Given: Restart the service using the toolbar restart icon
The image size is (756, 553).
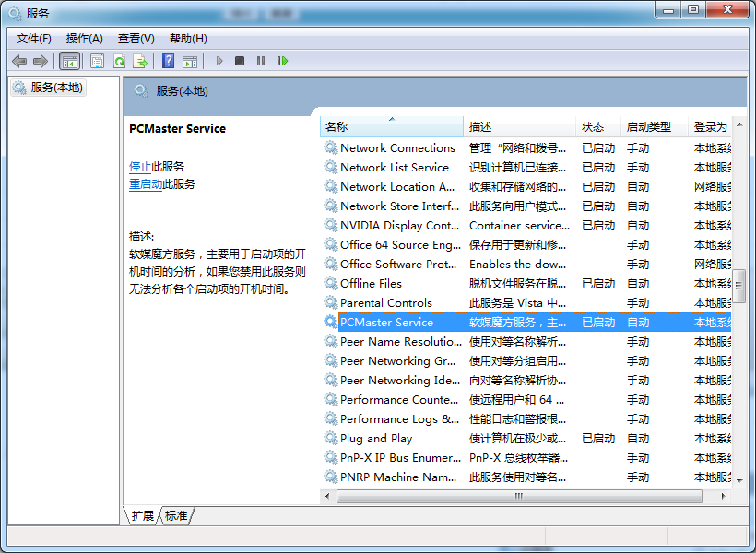Looking at the screenshot, I should coord(282,61).
